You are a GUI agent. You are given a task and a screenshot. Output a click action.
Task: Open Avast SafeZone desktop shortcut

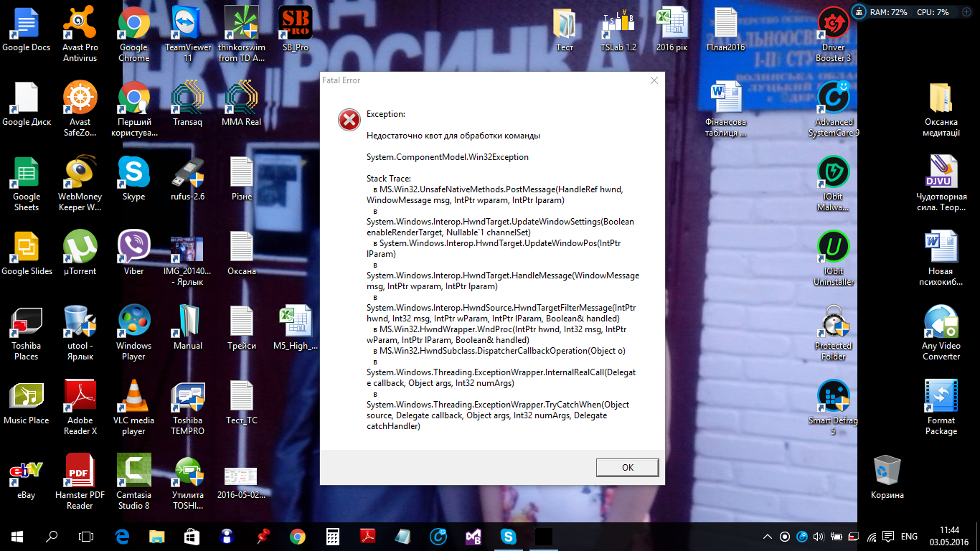click(x=80, y=108)
